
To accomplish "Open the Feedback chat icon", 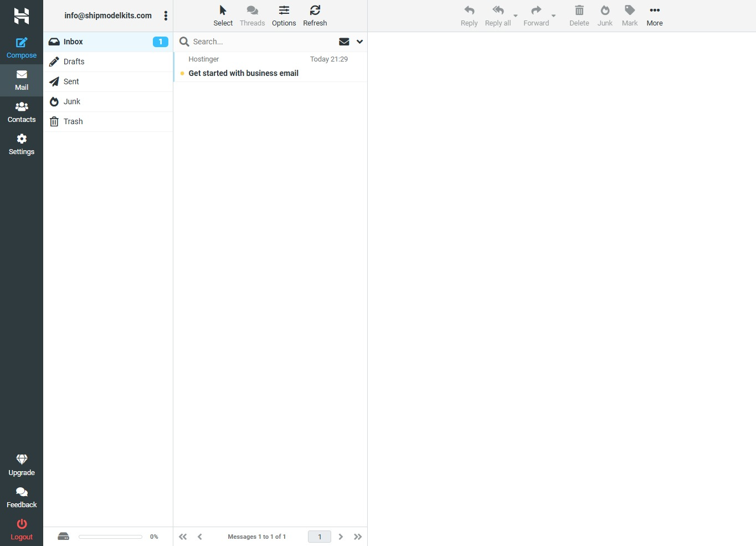I will point(22,492).
